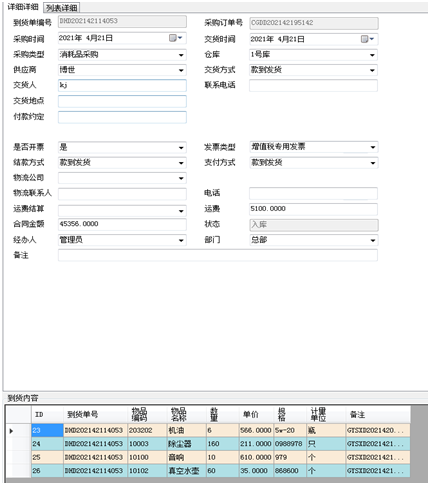Click the 备注 column header in the grid
This screenshot has height=485, width=430.
[378, 415]
